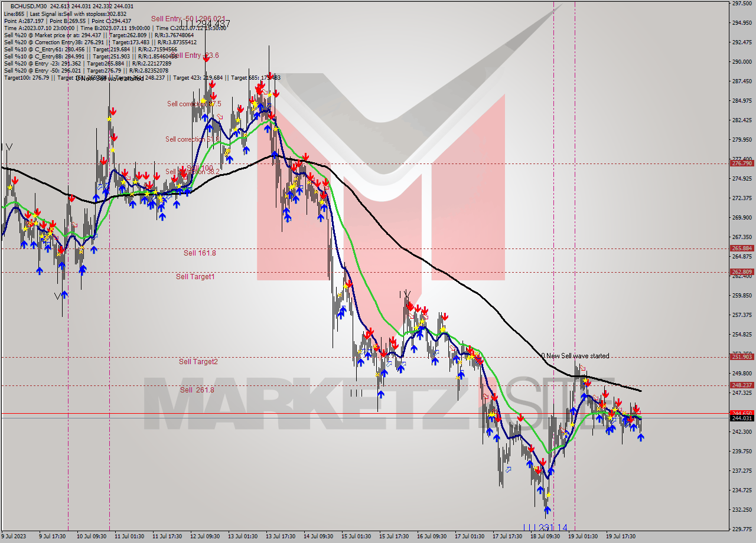Click the 239.750 price axis value
Viewport: 756px width, 543px height.
tap(742, 452)
